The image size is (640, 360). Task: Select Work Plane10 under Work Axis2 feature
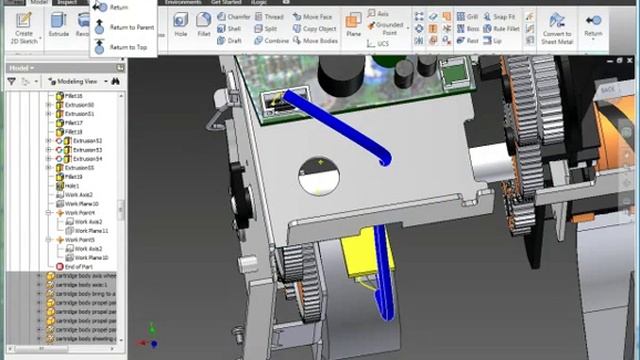click(x=77, y=204)
